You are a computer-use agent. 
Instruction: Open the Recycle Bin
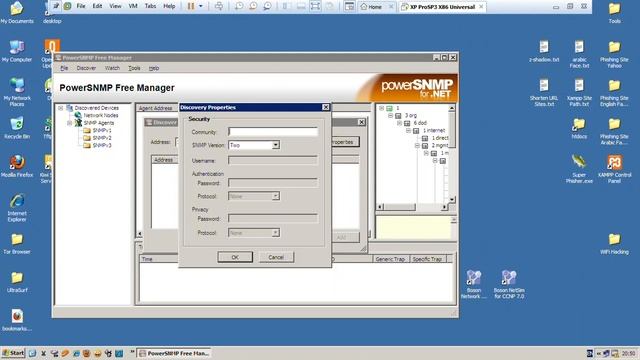[x=17, y=127]
